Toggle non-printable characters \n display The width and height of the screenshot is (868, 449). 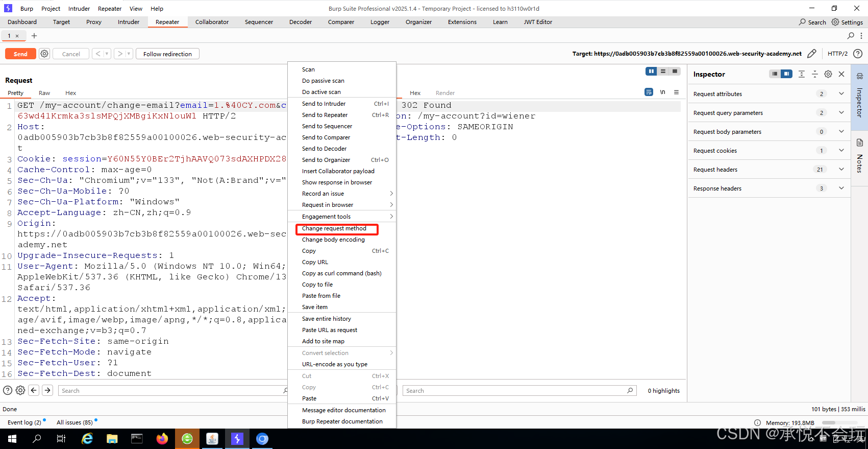tap(662, 92)
